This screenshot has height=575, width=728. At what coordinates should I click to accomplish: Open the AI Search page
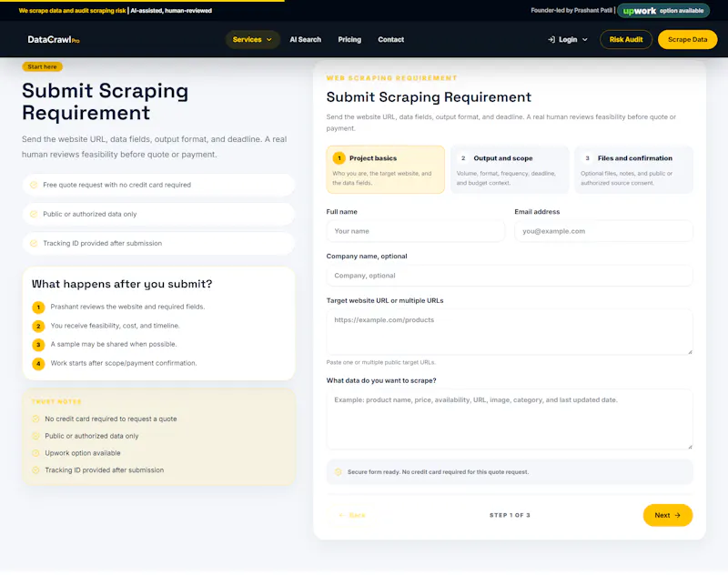(x=306, y=39)
